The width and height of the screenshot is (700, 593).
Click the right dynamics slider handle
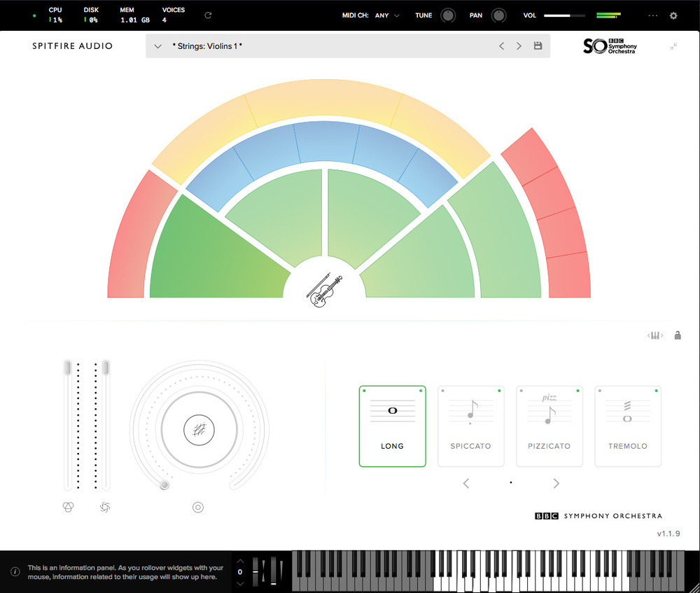pos(106,368)
